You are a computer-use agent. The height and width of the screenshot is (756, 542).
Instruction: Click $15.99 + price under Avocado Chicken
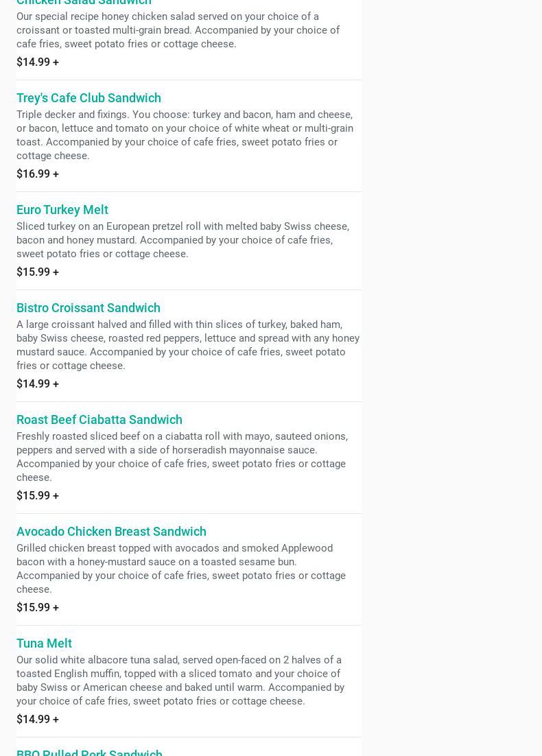38,608
